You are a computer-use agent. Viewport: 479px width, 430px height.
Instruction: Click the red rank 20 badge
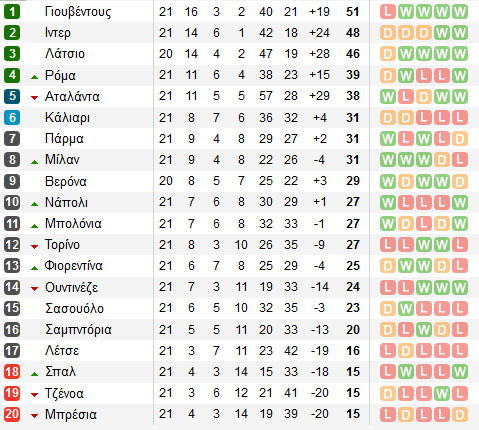12,414
